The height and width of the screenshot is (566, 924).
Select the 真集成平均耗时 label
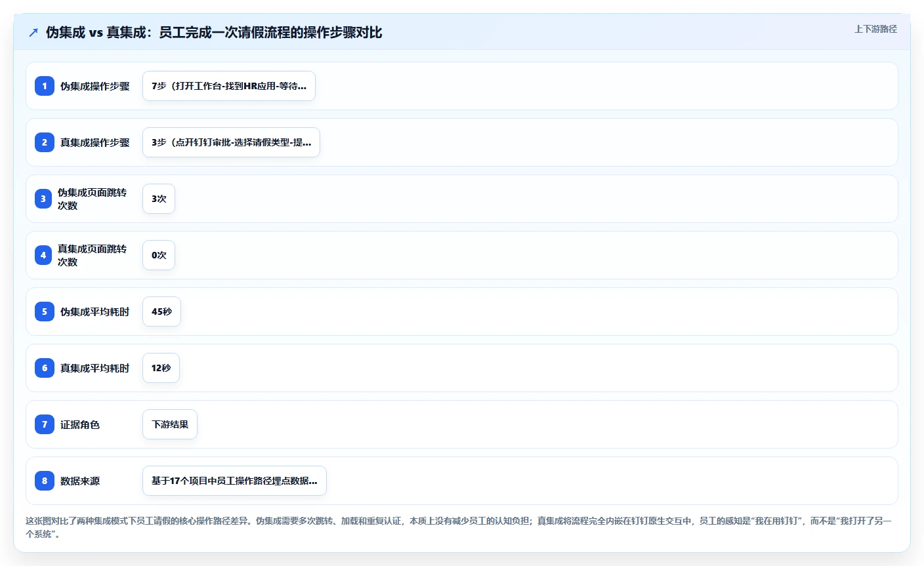pyautogui.click(x=95, y=368)
